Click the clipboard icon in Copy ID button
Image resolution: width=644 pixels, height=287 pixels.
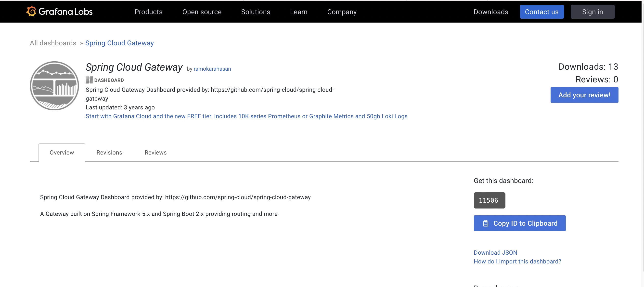click(x=485, y=223)
